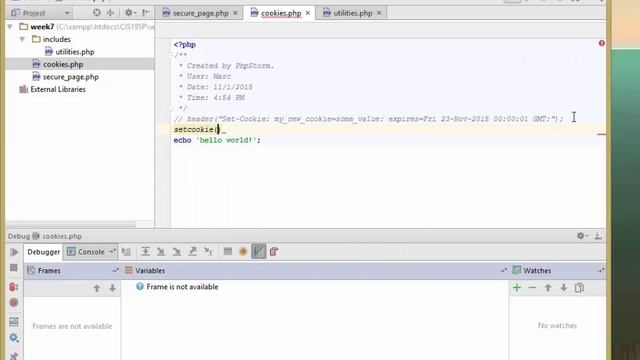
Task: Resume the program in the debug sidebar
Action: pyautogui.click(x=14, y=252)
